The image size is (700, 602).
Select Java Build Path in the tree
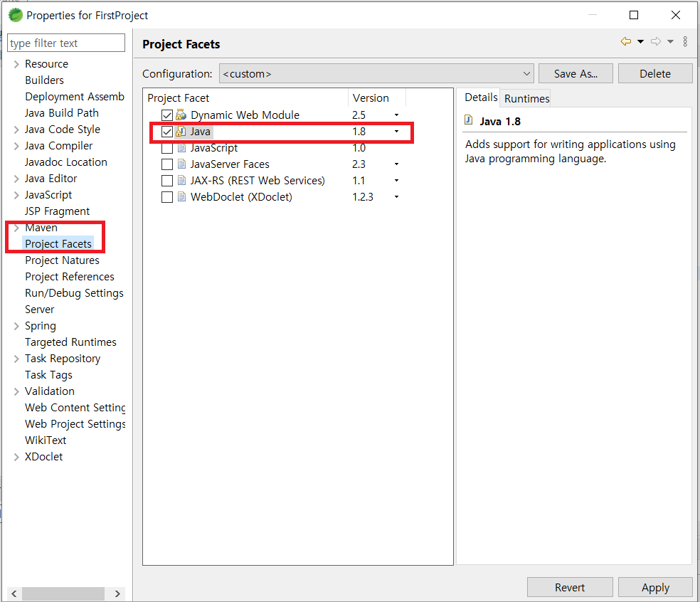coord(62,113)
